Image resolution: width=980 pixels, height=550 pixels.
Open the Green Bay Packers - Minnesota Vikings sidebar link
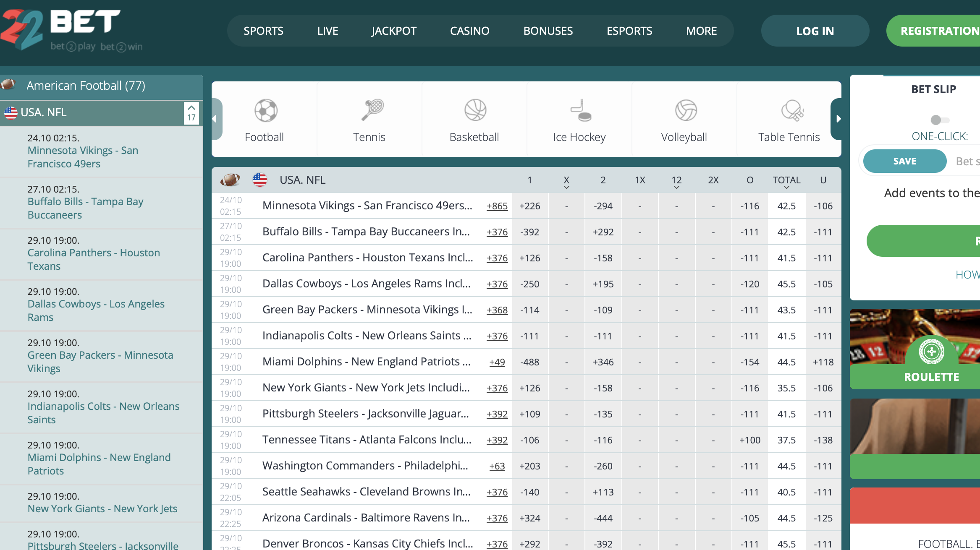tap(100, 362)
